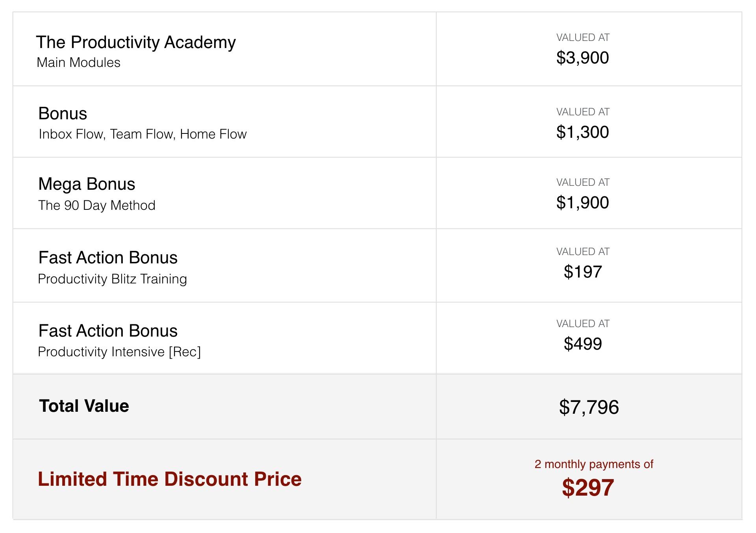
Task: Click the plain "Bonus" row heading
Action: click(63, 113)
